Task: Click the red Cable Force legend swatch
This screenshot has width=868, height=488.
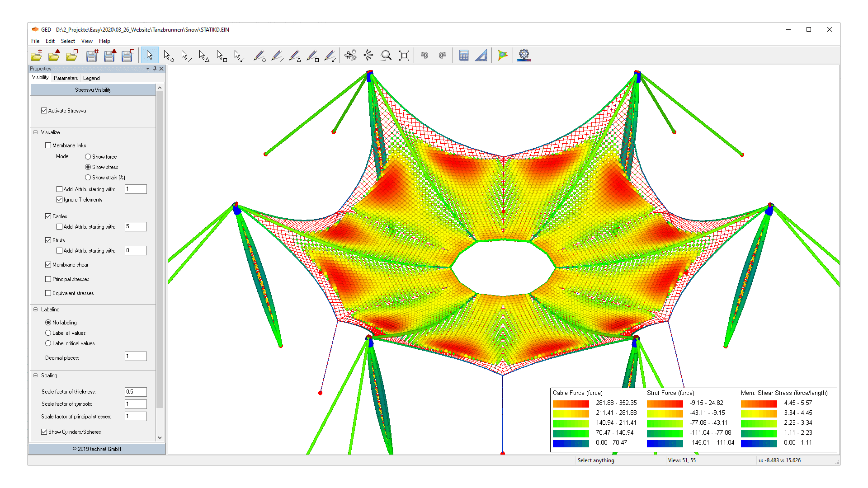Action: click(x=571, y=403)
